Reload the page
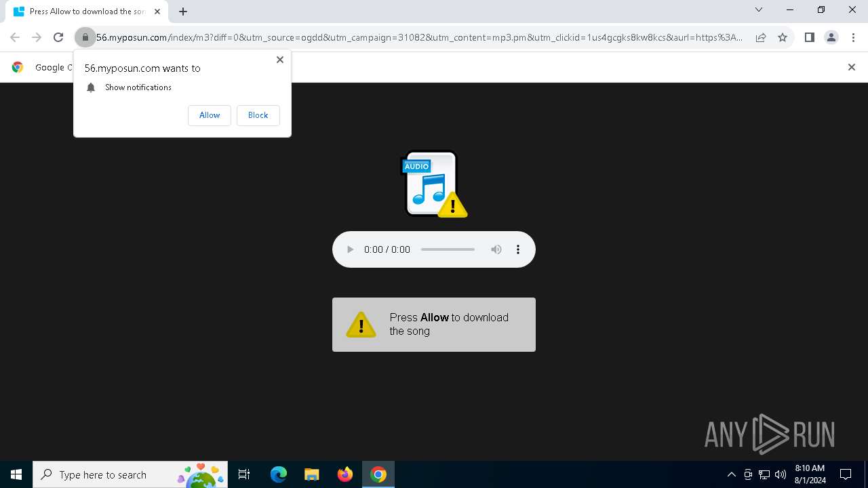The width and height of the screenshot is (868, 488). coord(58,37)
